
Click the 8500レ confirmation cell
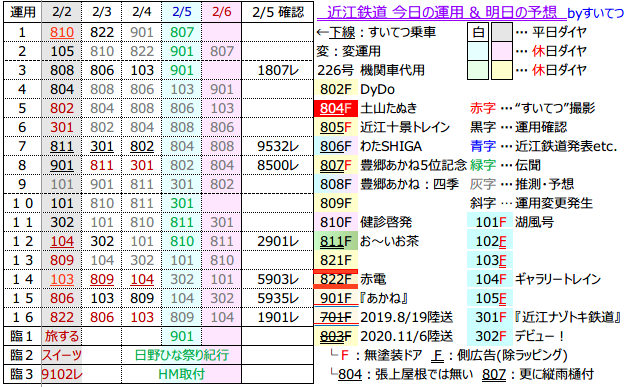pyautogui.click(x=278, y=165)
